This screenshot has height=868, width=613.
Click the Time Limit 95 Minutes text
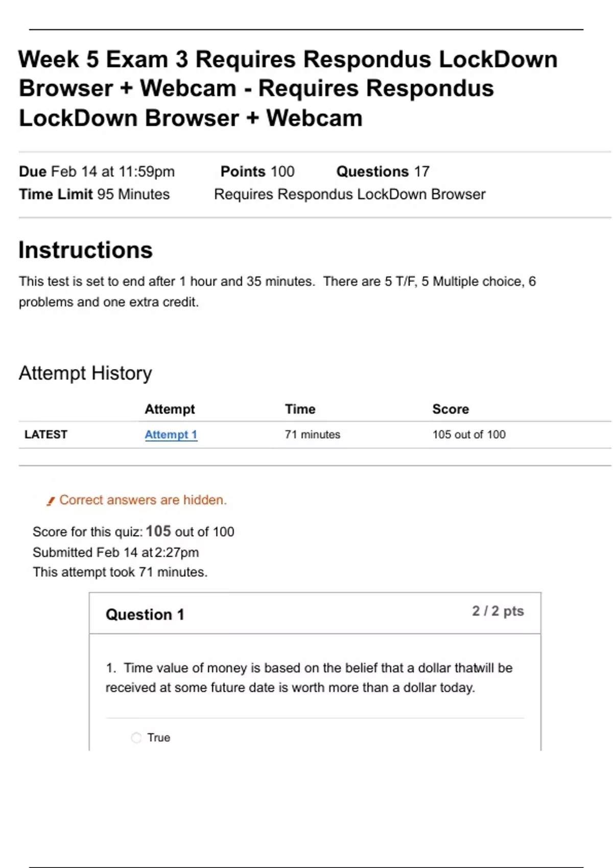point(95,195)
